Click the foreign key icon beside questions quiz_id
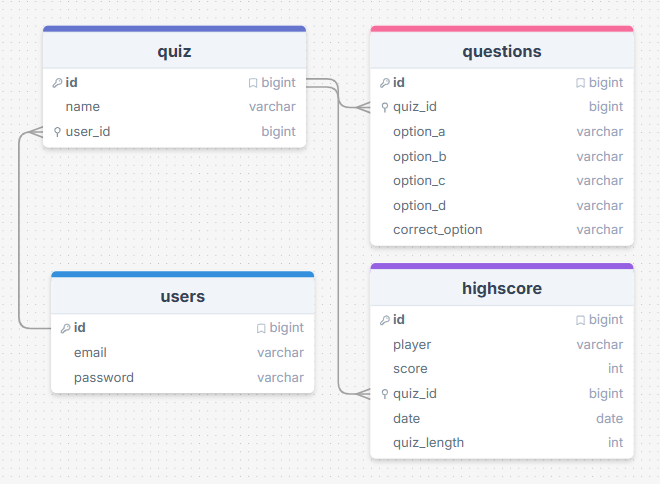 click(x=385, y=107)
